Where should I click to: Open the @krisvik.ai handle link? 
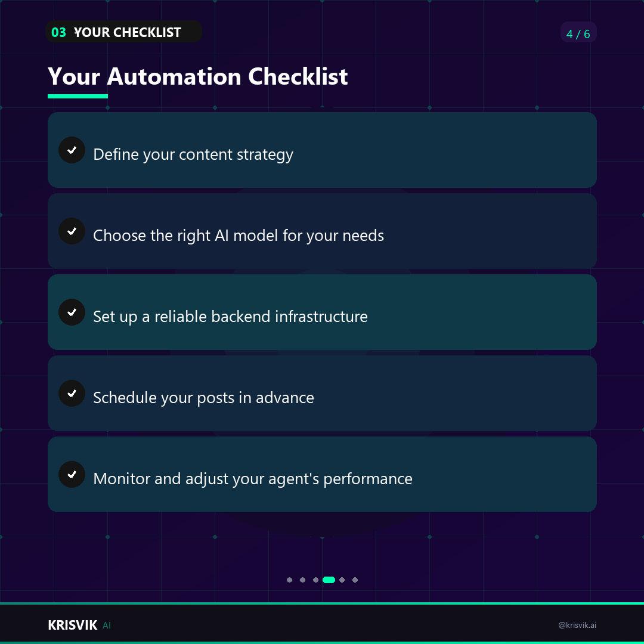coord(577,625)
